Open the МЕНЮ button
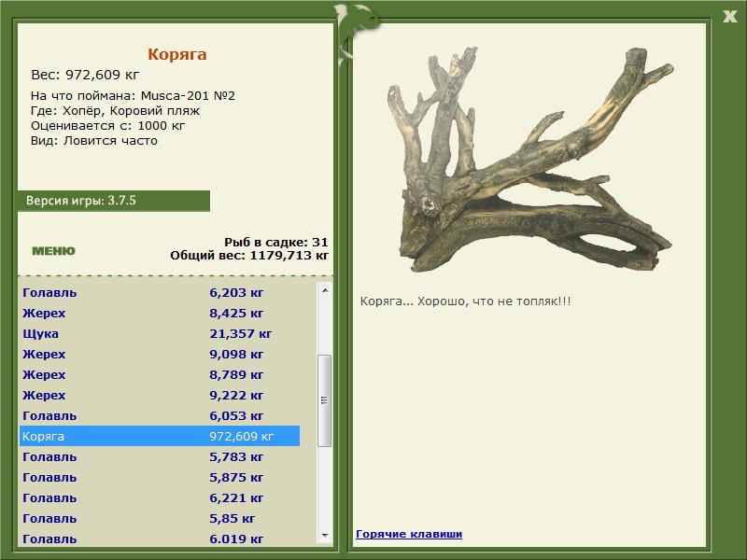 pyautogui.click(x=53, y=251)
